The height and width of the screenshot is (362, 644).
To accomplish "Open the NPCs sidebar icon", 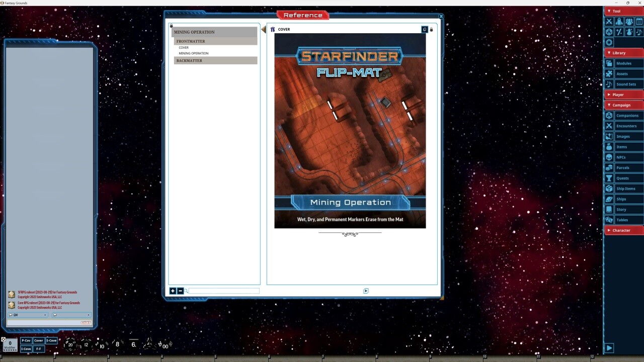I will pos(609,157).
